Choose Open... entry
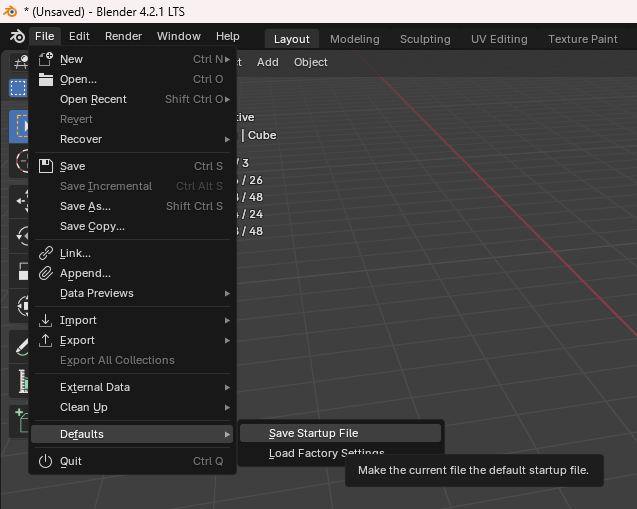Screen dimensions: 637x509 tap(132, 79)
